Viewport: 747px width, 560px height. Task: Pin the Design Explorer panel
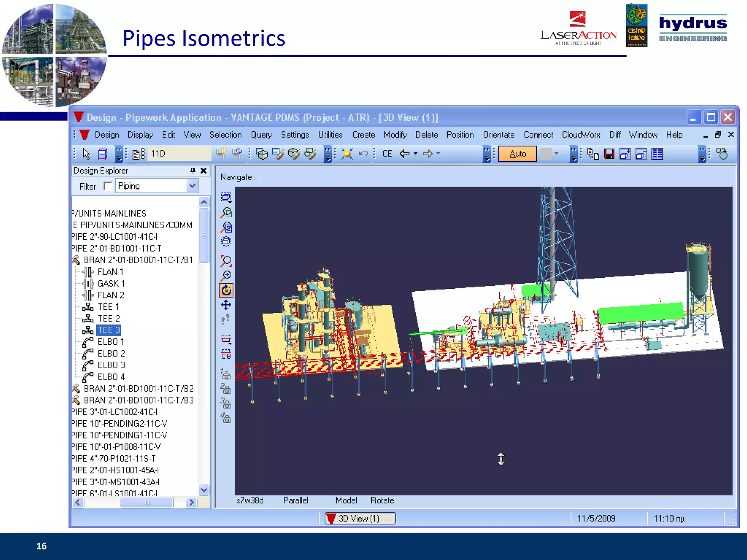pos(193,171)
